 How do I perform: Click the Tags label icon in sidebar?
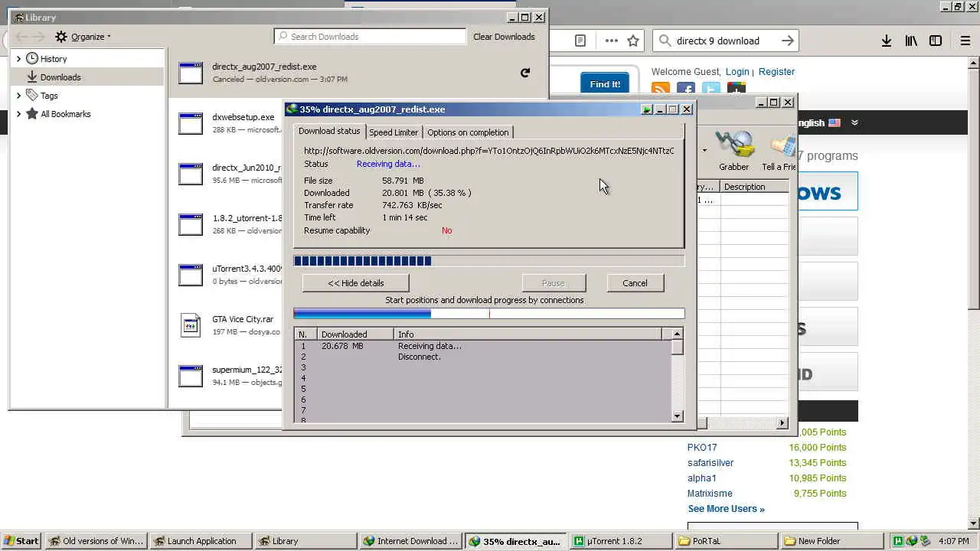click(32, 95)
